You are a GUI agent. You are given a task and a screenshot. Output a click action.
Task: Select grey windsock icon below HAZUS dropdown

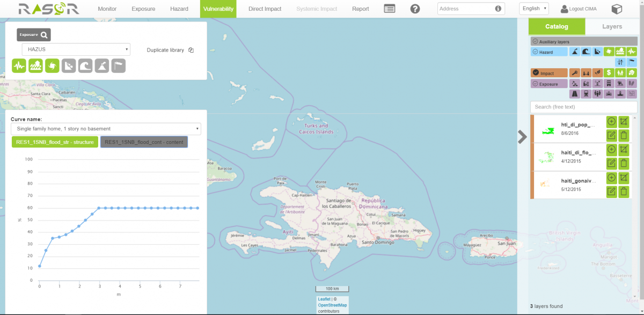click(118, 65)
